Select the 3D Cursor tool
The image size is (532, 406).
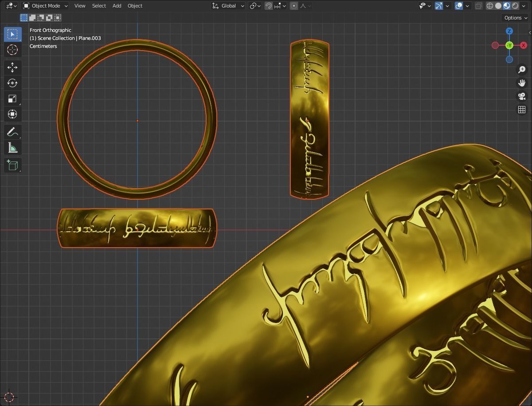12,50
